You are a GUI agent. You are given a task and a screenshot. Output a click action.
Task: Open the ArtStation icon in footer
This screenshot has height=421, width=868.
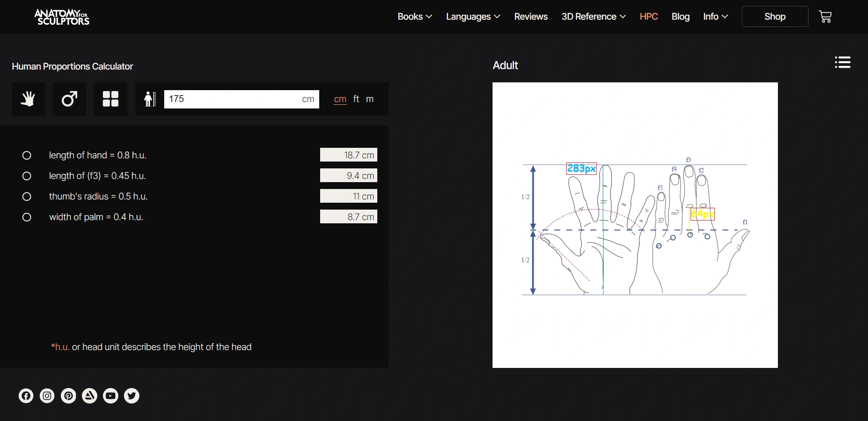(x=90, y=396)
